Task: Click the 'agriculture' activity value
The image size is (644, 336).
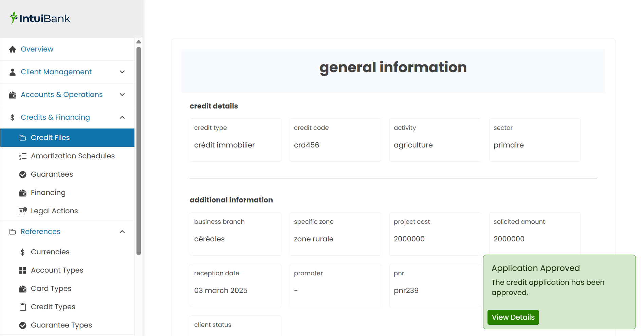Action: 413,145
